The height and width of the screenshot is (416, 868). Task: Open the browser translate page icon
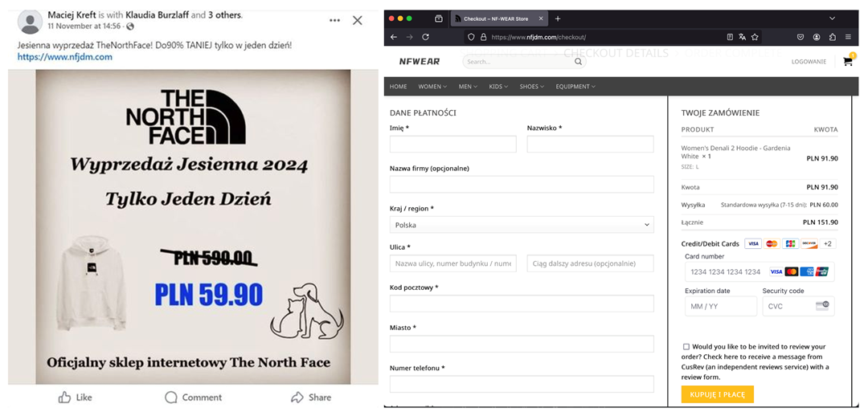(743, 37)
